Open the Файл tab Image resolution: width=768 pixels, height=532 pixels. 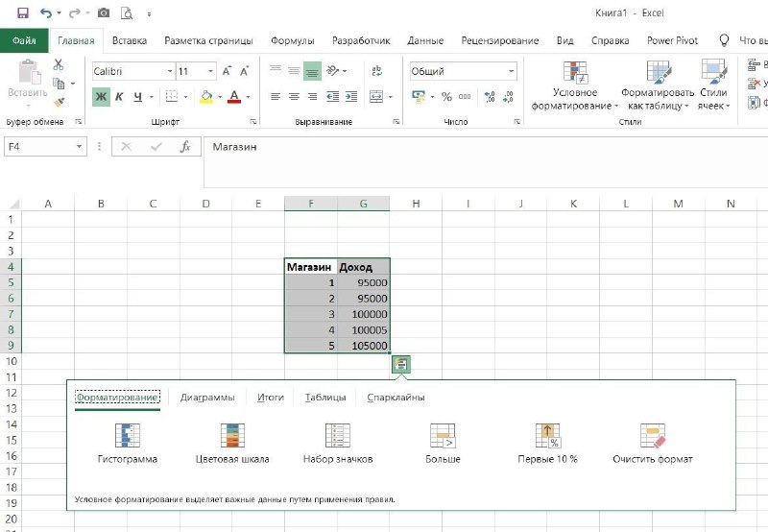click(x=24, y=40)
